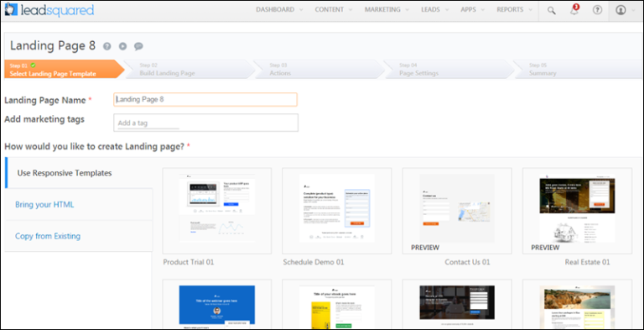The image size is (644, 330).
Task: Open the help question mark icon in navbar
Action: pyautogui.click(x=597, y=10)
